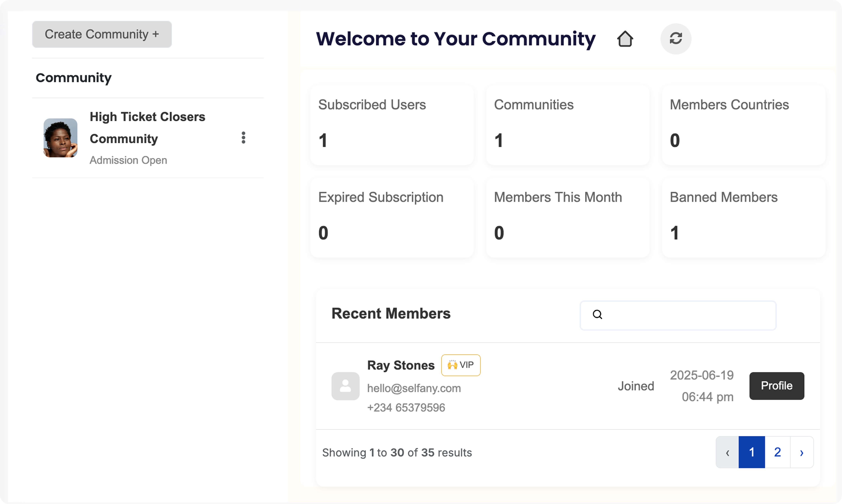Click the join time 06:44 pm

[x=708, y=397]
